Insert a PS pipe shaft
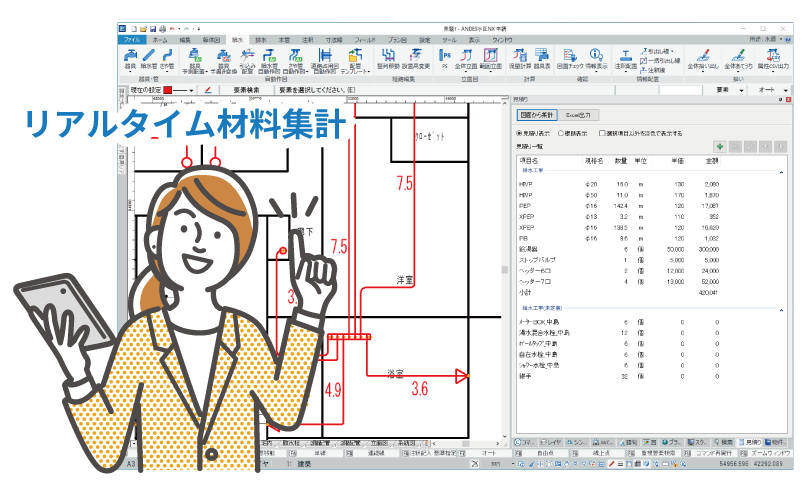The image size is (807, 496). 444,59
